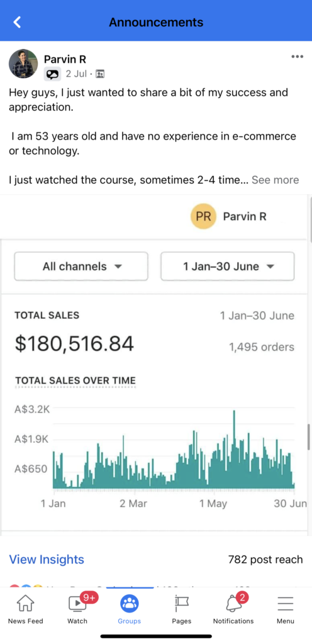Screen dimensions: 312x644
Task: Open the 1 Jan–30 June date dropdown
Action: click(x=228, y=266)
